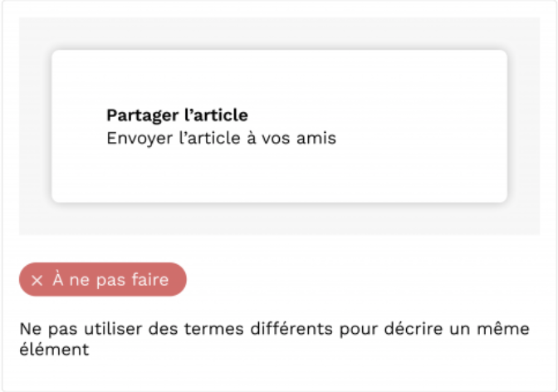Screen dimensions: 558x392
Task: Click the word 'utiliser' in the guideline
Action: pyautogui.click(x=113, y=329)
